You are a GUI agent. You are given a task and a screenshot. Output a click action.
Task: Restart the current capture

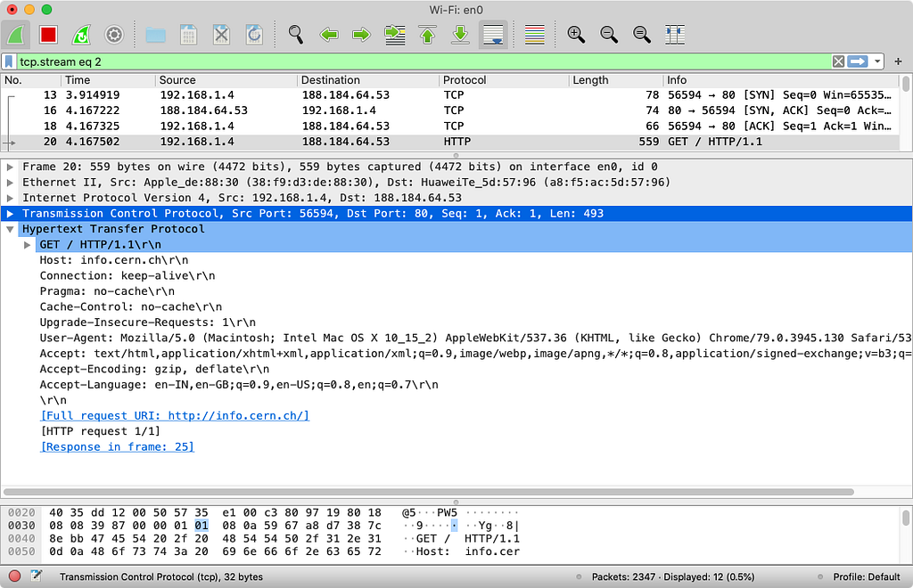click(81, 35)
